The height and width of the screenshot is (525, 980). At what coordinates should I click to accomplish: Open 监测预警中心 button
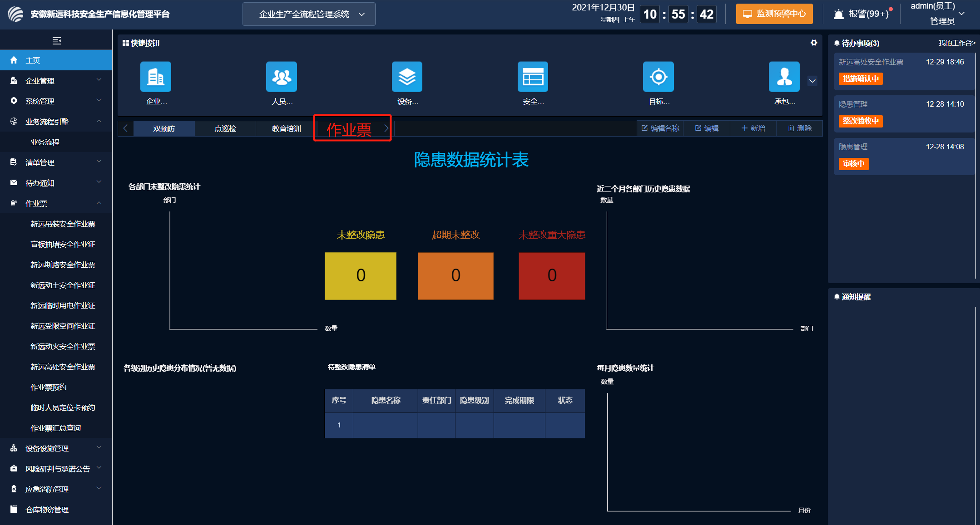tap(774, 14)
